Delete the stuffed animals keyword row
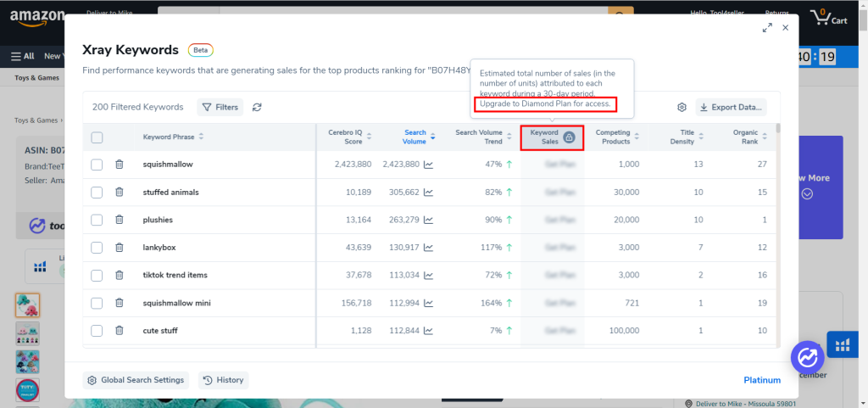The height and width of the screenshot is (408, 868). (x=119, y=192)
